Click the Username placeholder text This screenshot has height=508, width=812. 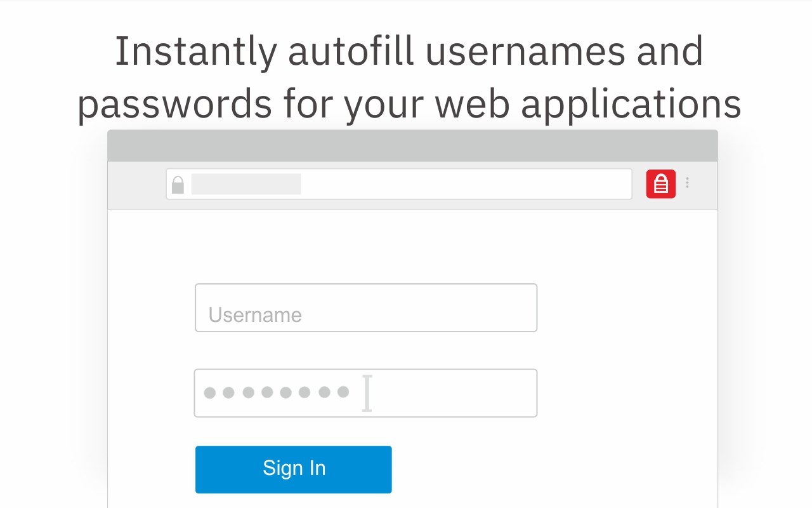(255, 315)
